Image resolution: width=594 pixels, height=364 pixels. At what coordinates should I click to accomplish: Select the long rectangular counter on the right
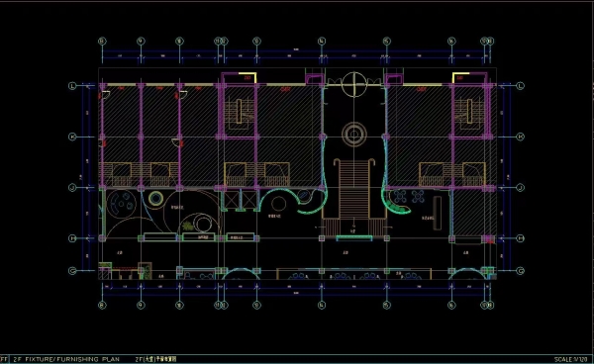click(x=438, y=213)
